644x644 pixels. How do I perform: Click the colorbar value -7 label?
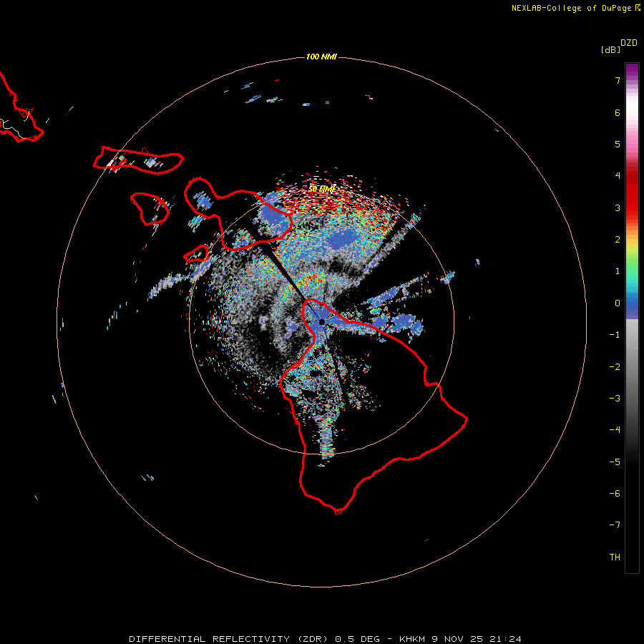click(x=615, y=525)
